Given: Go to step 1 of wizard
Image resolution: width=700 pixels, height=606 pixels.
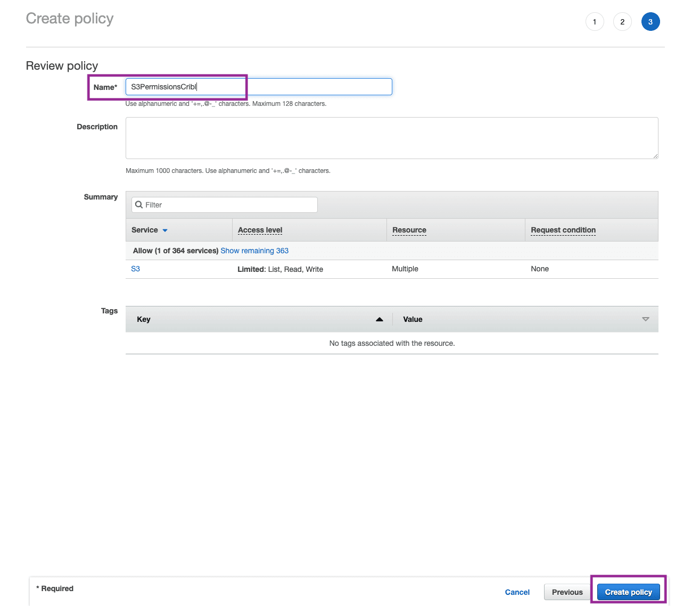Looking at the screenshot, I should tap(595, 22).
